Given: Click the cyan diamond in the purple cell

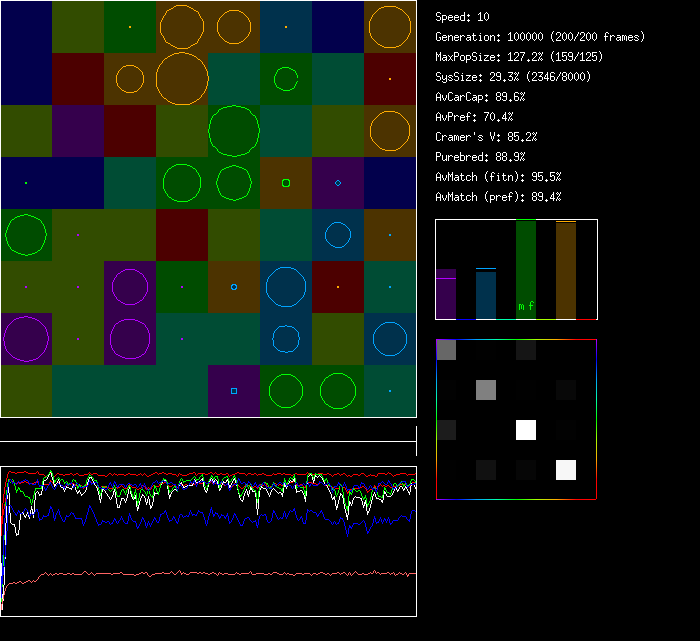Looking at the screenshot, I should point(338,183).
